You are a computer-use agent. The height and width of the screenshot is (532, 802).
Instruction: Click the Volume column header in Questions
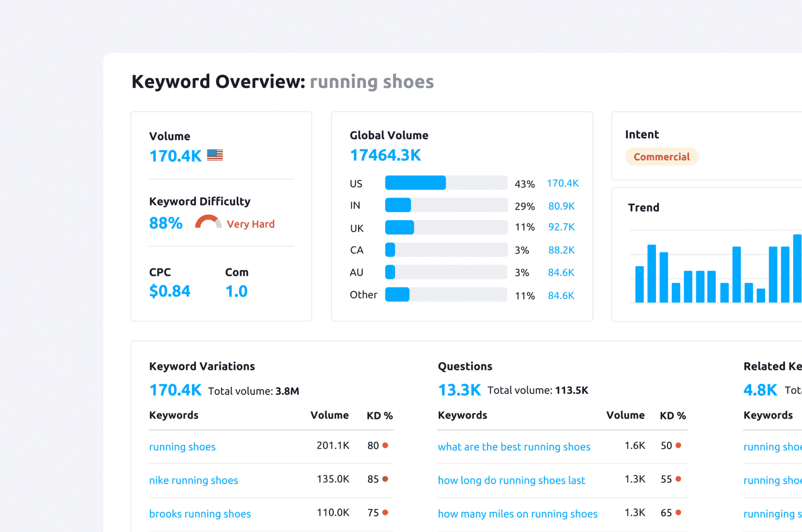pos(625,415)
